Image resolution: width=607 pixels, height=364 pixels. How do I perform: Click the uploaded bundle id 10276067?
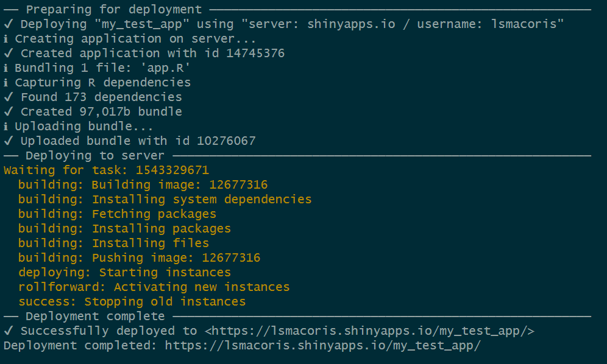click(226, 141)
